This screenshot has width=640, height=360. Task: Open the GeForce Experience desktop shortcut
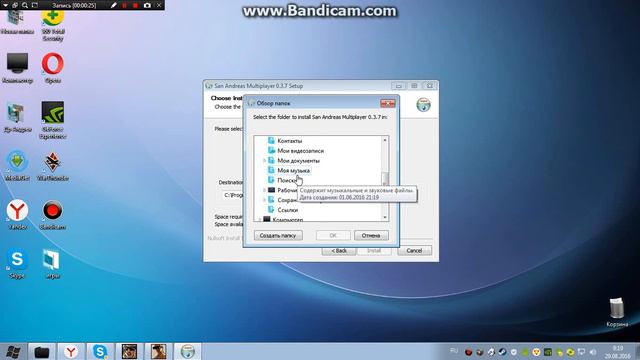coord(53,120)
